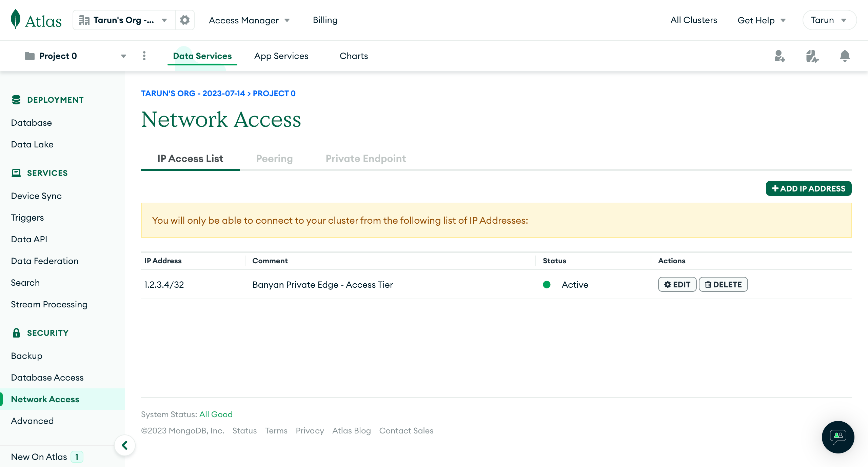868x467 pixels.
Task: Expand the Tarun's Org dropdown
Action: 124,20
